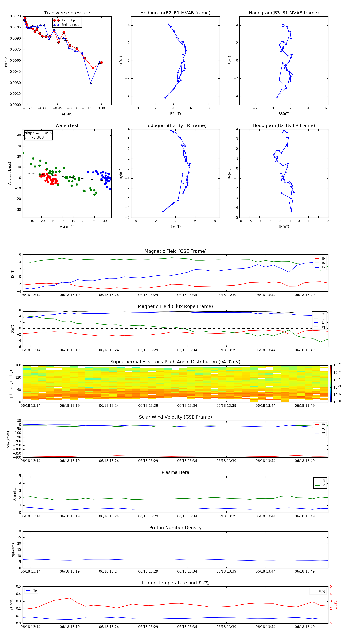This screenshot has width=351, height=644.
Task: Click the 'WalenTest' plot title
Action: click(x=67, y=125)
